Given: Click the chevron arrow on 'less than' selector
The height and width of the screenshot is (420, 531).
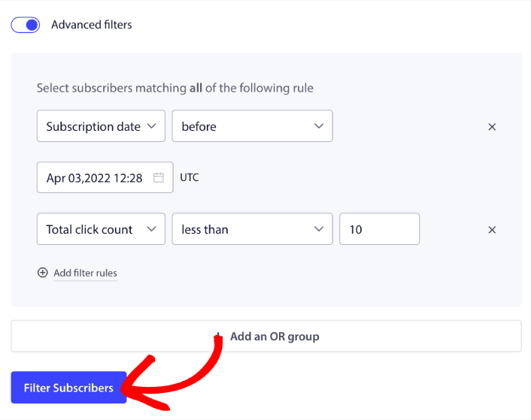Looking at the screenshot, I should tap(319, 229).
